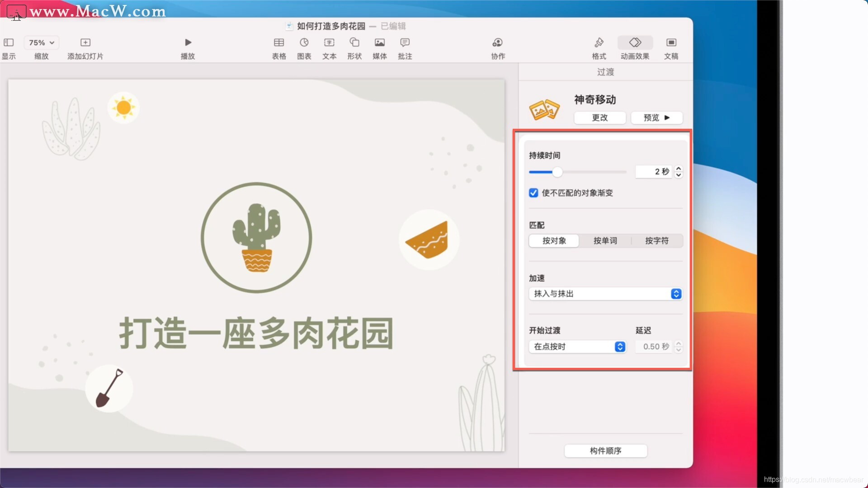The image size is (868, 488).
Task: Select '按单词' match option
Action: [605, 241]
